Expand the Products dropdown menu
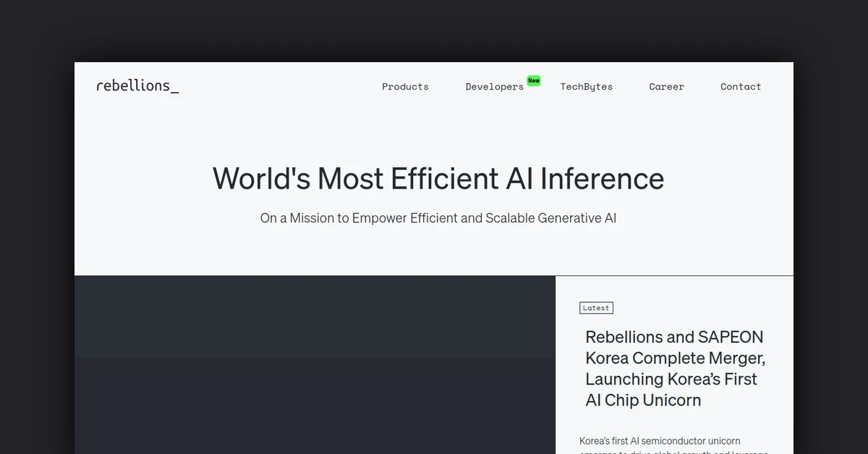This screenshot has width=868, height=454. (x=405, y=86)
